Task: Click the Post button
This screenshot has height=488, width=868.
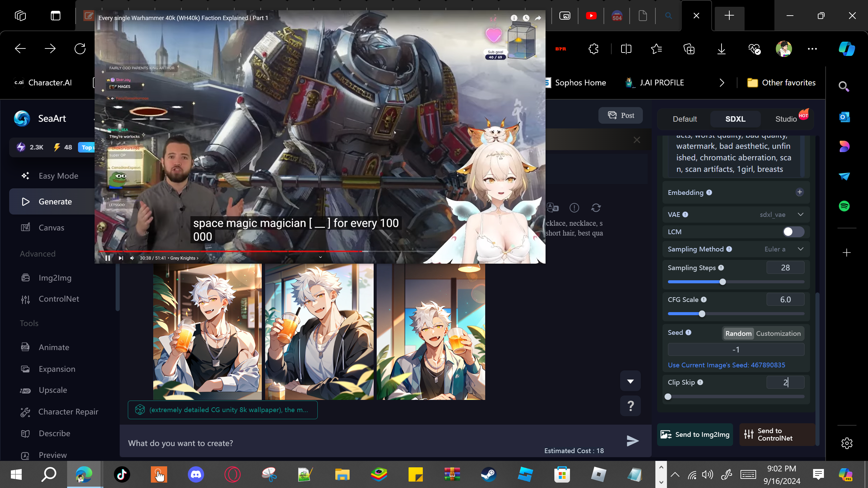Action: [x=620, y=116]
